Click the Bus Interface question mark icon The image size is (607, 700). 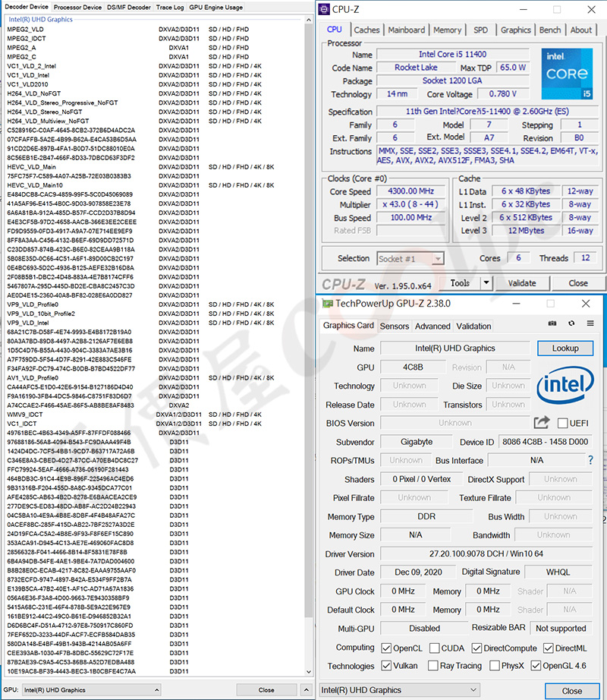[591, 460]
